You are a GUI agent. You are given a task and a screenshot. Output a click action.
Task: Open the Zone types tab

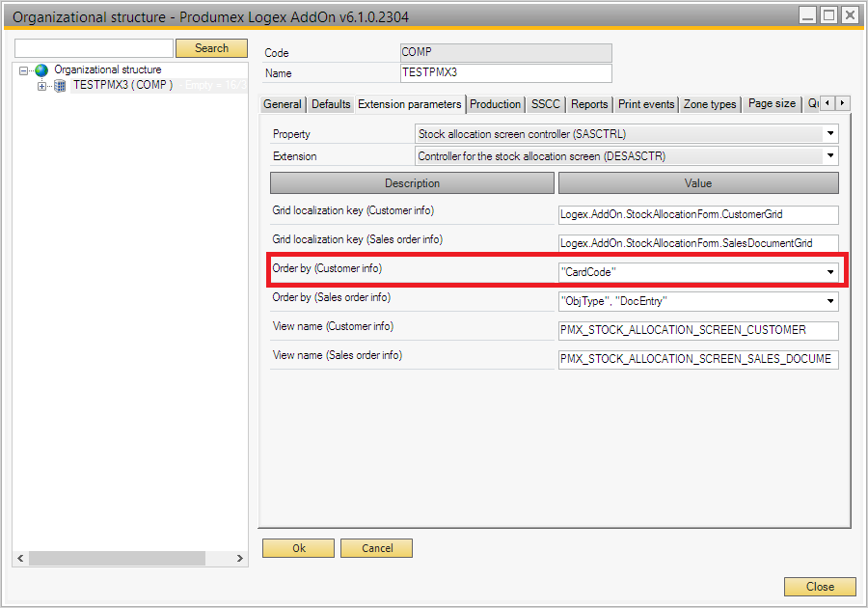pyautogui.click(x=710, y=104)
